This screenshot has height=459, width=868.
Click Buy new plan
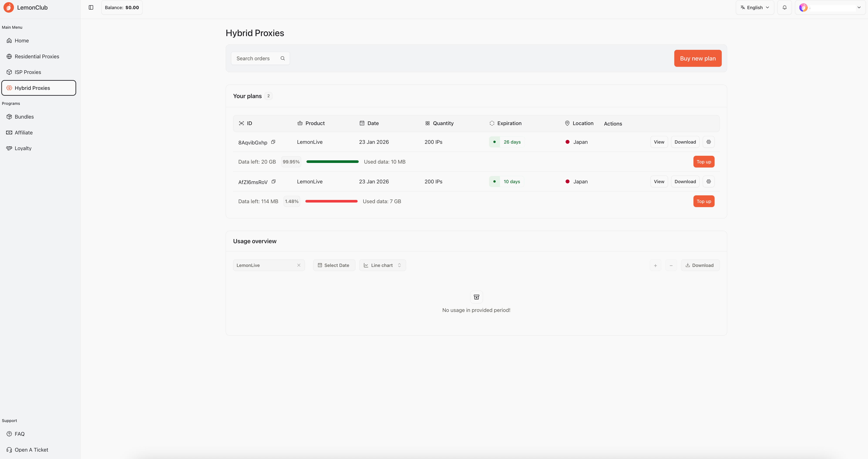click(698, 58)
